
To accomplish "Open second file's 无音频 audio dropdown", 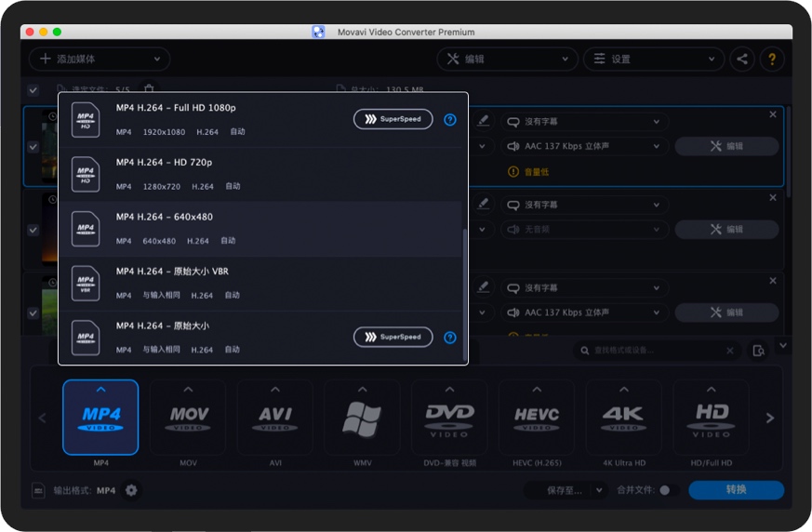I will pos(584,230).
